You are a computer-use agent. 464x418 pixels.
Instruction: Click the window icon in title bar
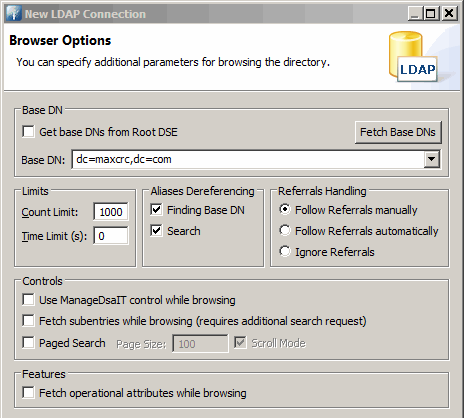(14, 14)
